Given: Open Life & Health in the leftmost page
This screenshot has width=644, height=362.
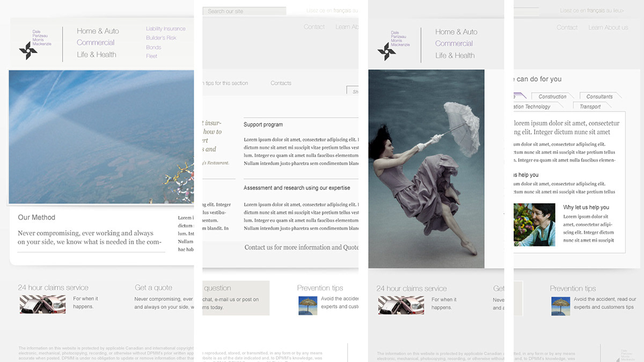Looking at the screenshot, I should (x=97, y=55).
